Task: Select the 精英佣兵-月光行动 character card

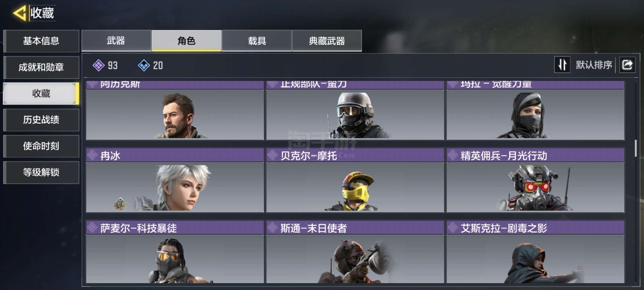Action: click(x=536, y=180)
